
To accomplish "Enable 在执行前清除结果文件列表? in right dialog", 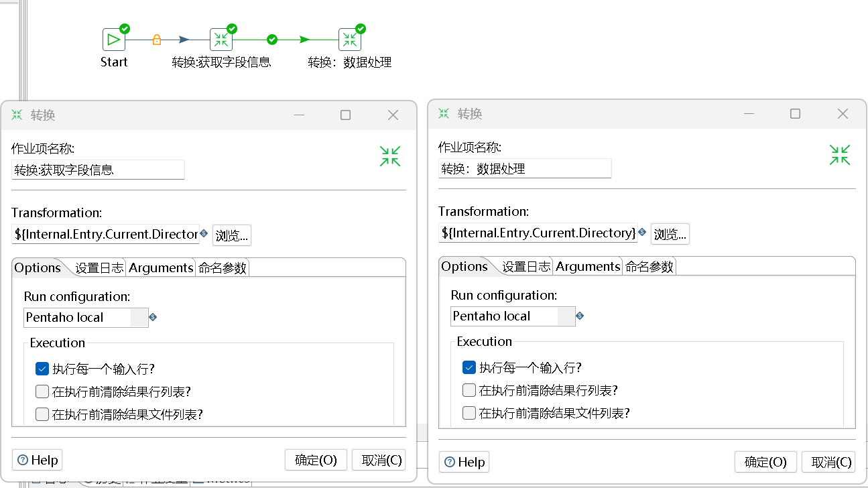I will point(469,413).
